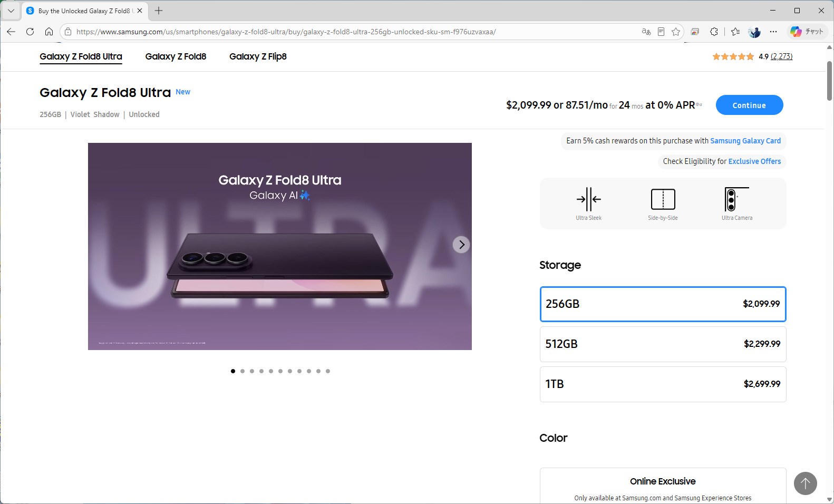Show the next carousel image arrow

(x=461, y=245)
